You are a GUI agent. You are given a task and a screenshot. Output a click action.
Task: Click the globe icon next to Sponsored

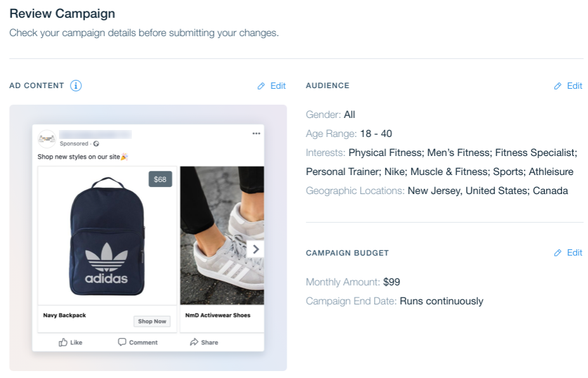[96, 143]
